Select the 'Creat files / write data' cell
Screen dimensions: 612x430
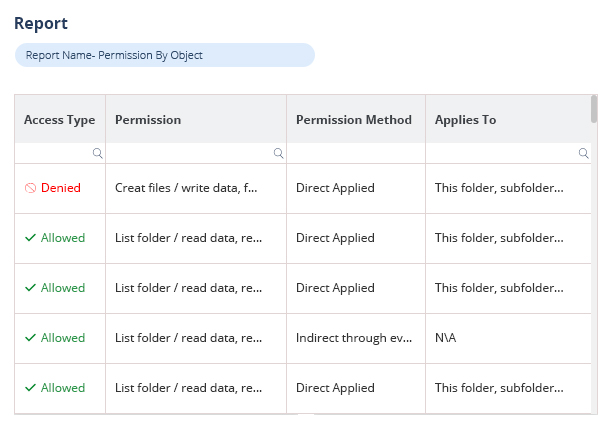(187, 188)
